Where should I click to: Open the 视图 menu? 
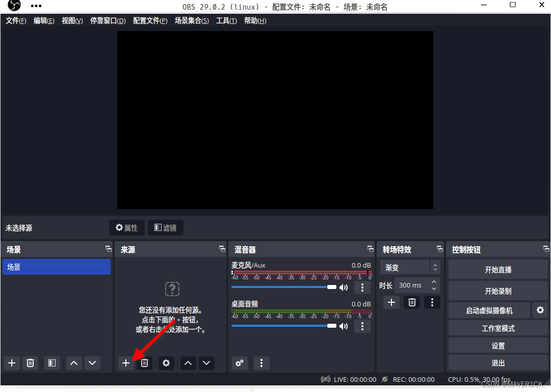pyautogui.click(x=72, y=21)
